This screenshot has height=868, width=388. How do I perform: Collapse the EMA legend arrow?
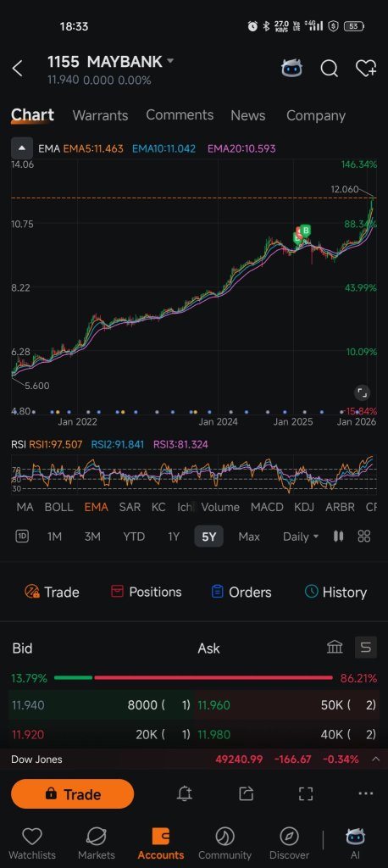click(x=21, y=148)
